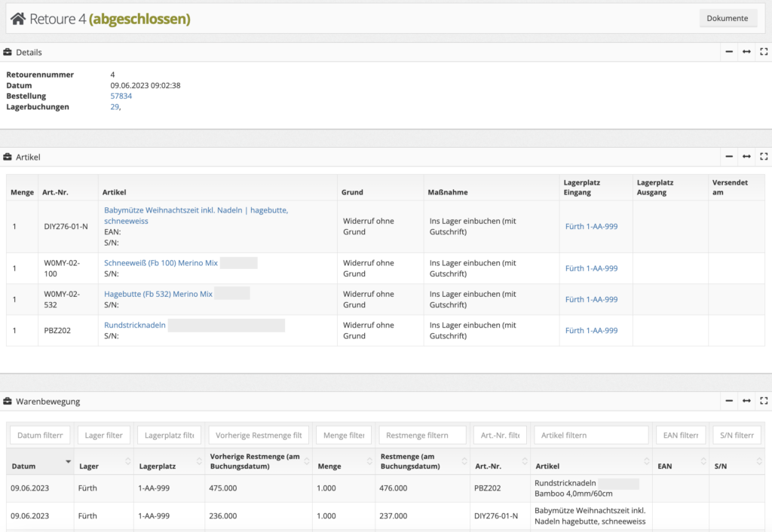Open the Dokumente button
Viewport: 772px width, 532px height.
click(728, 18)
